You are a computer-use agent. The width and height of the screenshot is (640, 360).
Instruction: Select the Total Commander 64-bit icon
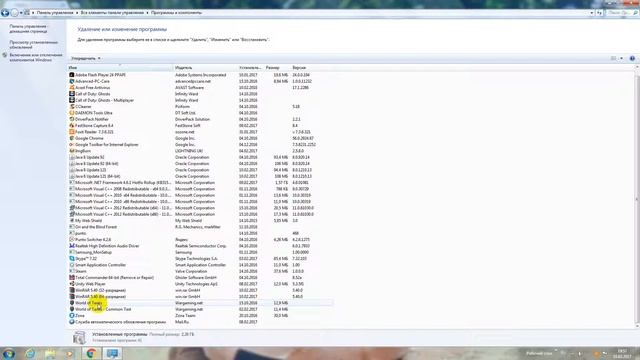pyautogui.click(x=72, y=278)
